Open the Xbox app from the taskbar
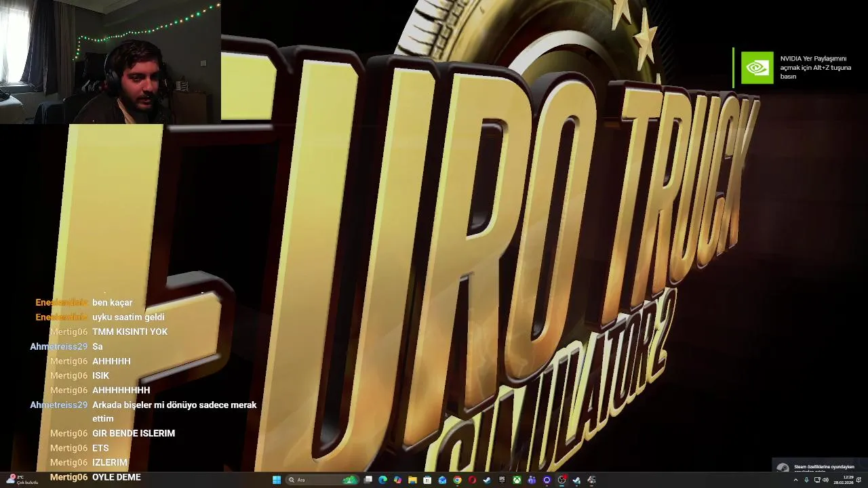868x488 pixels. point(517,480)
